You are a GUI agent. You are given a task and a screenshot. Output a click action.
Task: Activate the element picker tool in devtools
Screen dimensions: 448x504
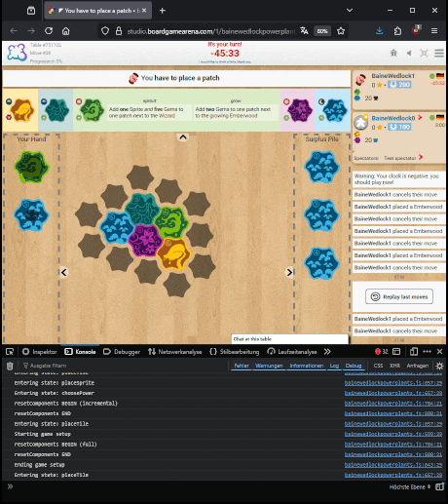tap(10, 352)
